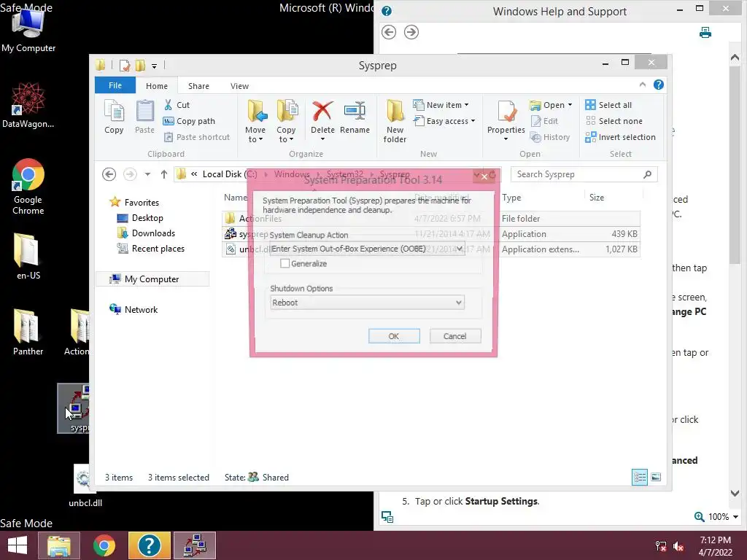Click Select none in the ribbon
747x560 pixels.
(x=614, y=121)
